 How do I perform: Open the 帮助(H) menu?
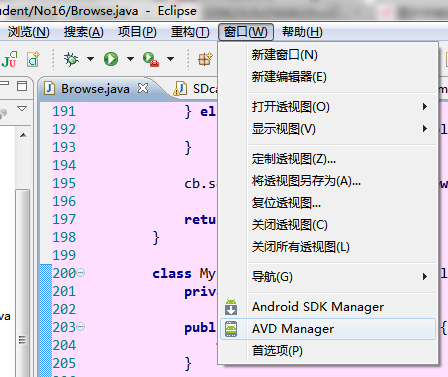point(302,32)
